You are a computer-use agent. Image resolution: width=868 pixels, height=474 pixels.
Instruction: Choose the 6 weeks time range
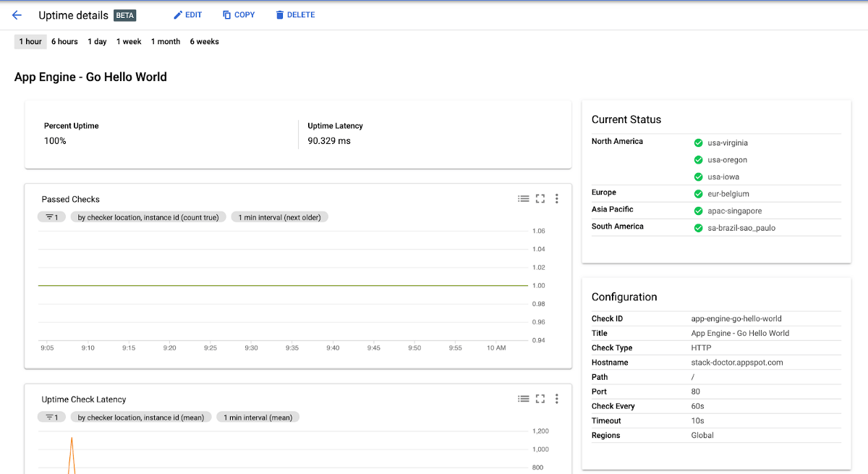click(204, 42)
